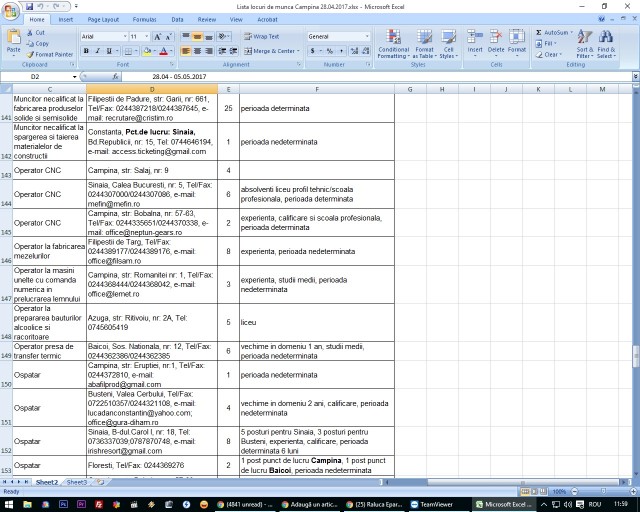Click the Insert Worksheet tab button
Viewport: 640px width, 512px height.
100,482
